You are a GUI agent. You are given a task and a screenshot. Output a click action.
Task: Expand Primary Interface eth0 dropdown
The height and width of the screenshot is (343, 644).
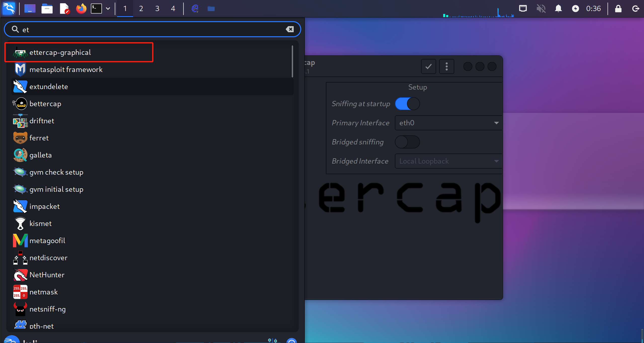448,123
